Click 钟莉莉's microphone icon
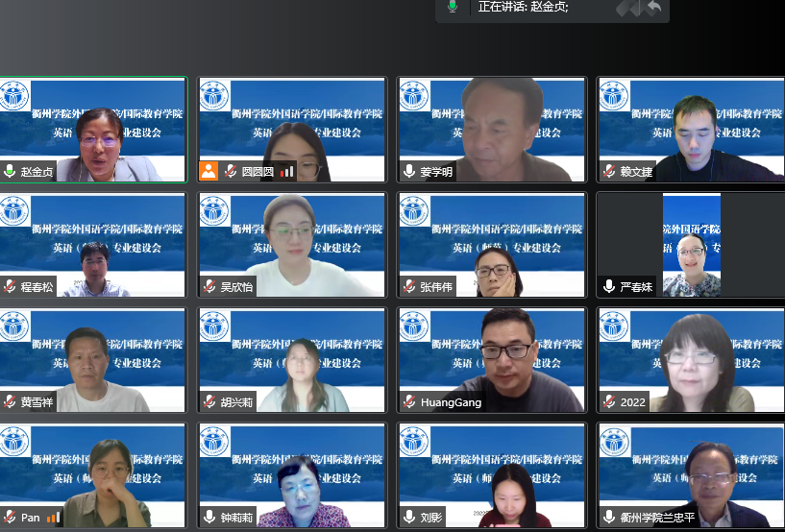 point(209,517)
